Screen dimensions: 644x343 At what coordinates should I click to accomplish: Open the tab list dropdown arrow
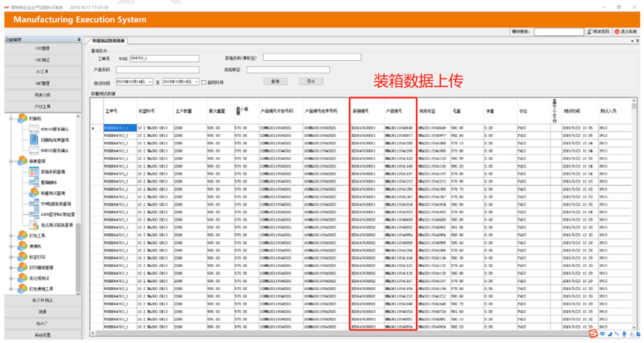pyautogui.click(x=632, y=41)
